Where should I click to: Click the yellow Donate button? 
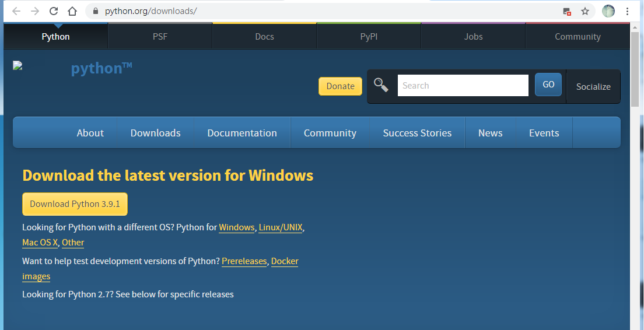coord(341,86)
